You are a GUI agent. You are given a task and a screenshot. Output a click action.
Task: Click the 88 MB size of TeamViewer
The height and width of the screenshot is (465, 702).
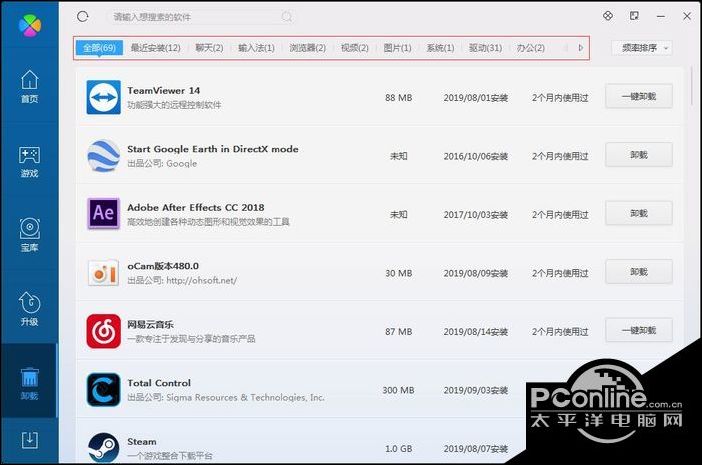click(x=398, y=98)
